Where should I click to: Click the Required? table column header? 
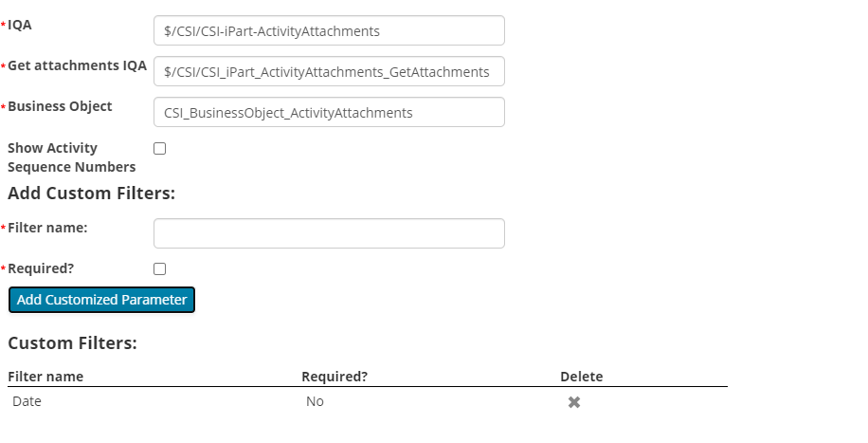(x=335, y=377)
